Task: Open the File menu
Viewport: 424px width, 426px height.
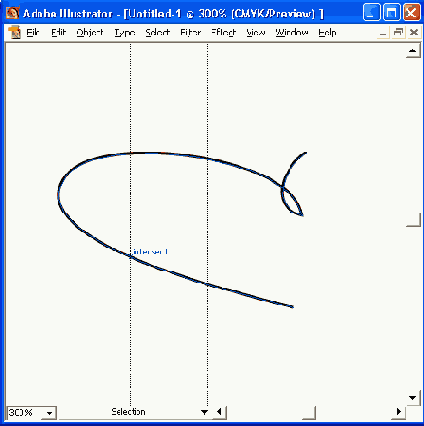Action: point(32,33)
